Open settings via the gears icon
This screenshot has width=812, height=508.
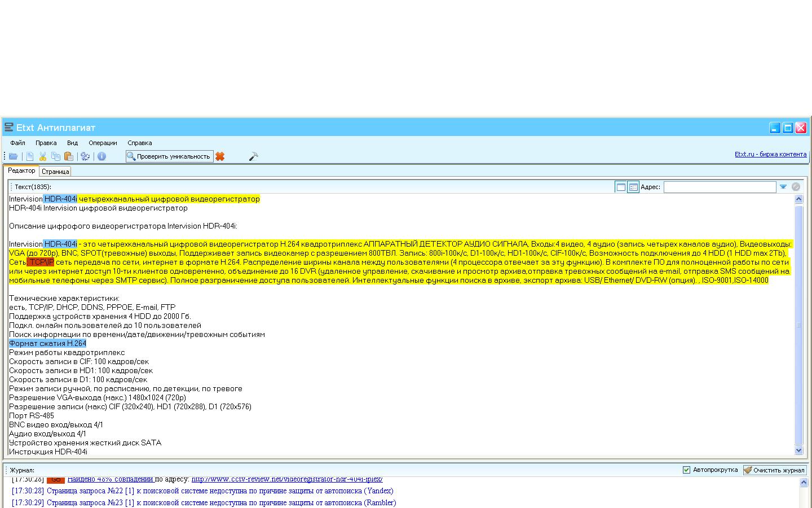coord(85,156)
